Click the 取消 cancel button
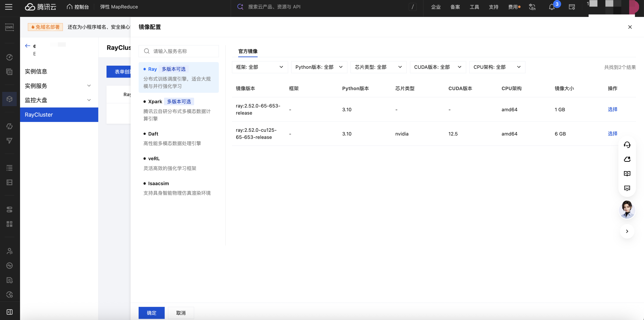 pos(181,313)
